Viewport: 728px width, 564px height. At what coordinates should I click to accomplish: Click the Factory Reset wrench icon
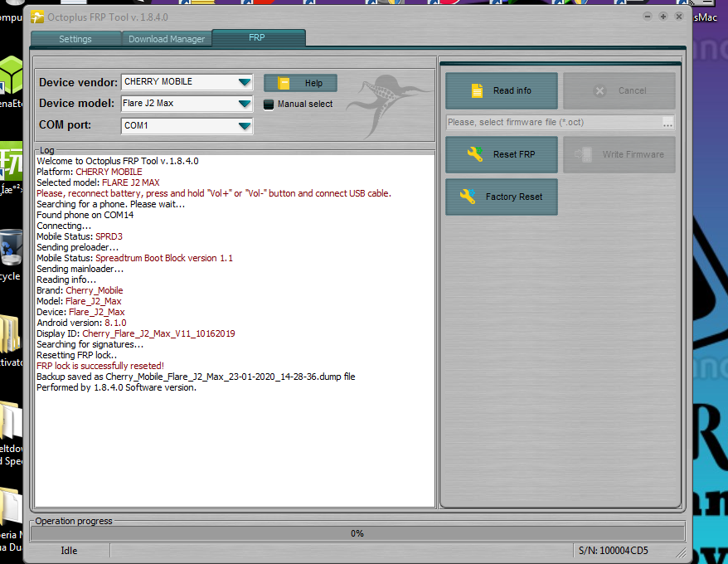point(468,197)
